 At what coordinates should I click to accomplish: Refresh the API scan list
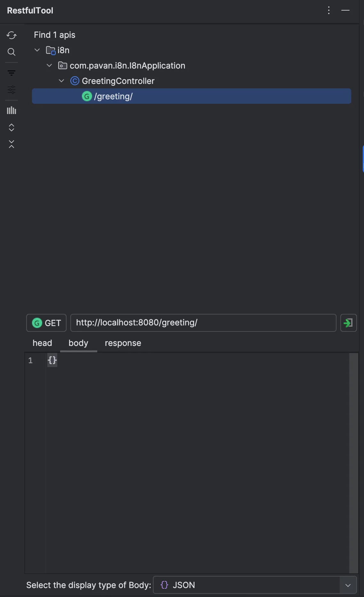tap(12, 35)
